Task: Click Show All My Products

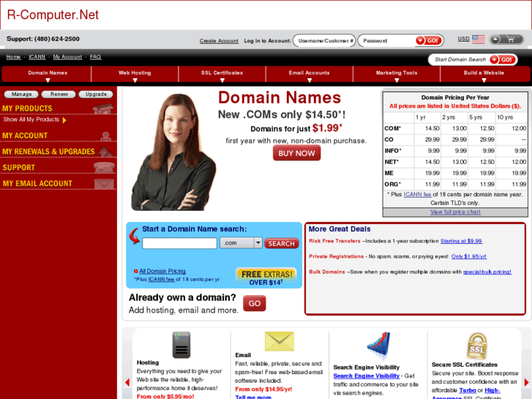Action: tap(31, 119)
